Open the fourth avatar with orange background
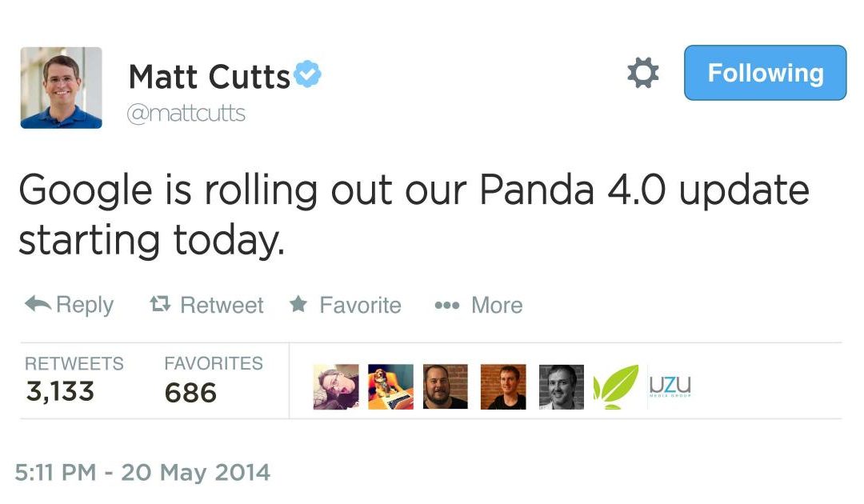This screenshot has width=864, height=504. click(503, 387)
